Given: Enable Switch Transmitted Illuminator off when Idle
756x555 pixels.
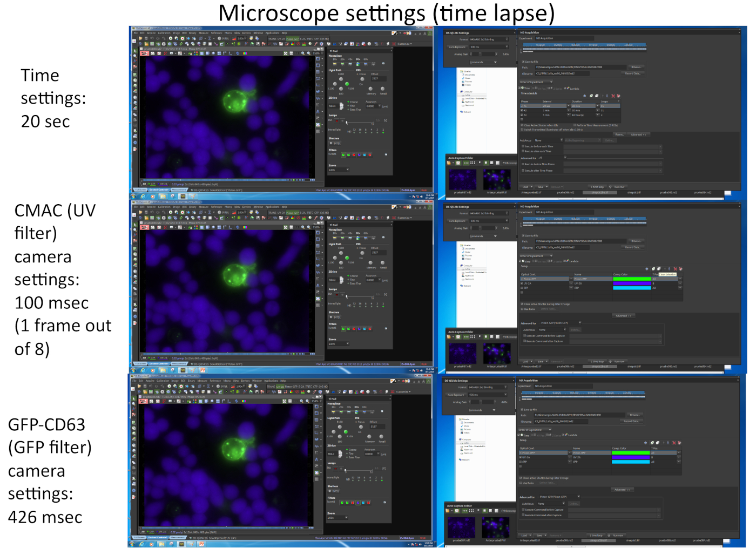Looking at the screenshot, I should click(x=522, y=130).
